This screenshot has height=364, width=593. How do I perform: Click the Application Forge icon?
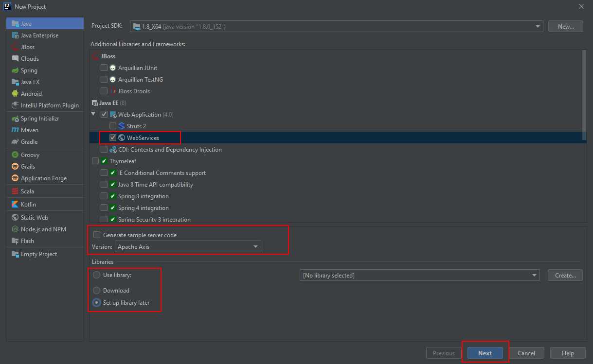click(x=15, y=178)
